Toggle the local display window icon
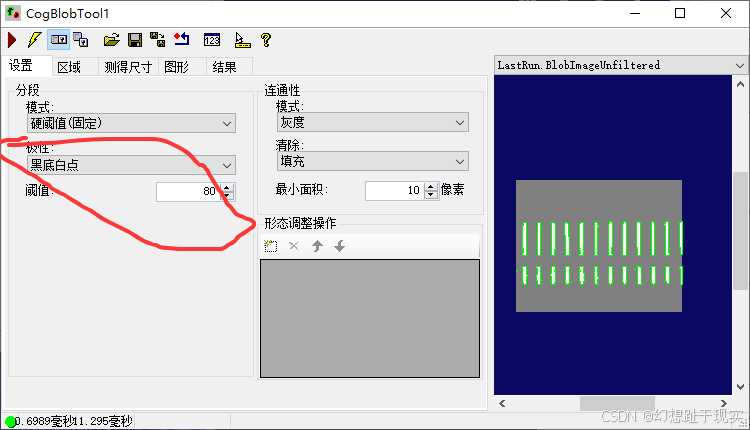Screen dimensions: 750x430 click(x=59, y=40)
